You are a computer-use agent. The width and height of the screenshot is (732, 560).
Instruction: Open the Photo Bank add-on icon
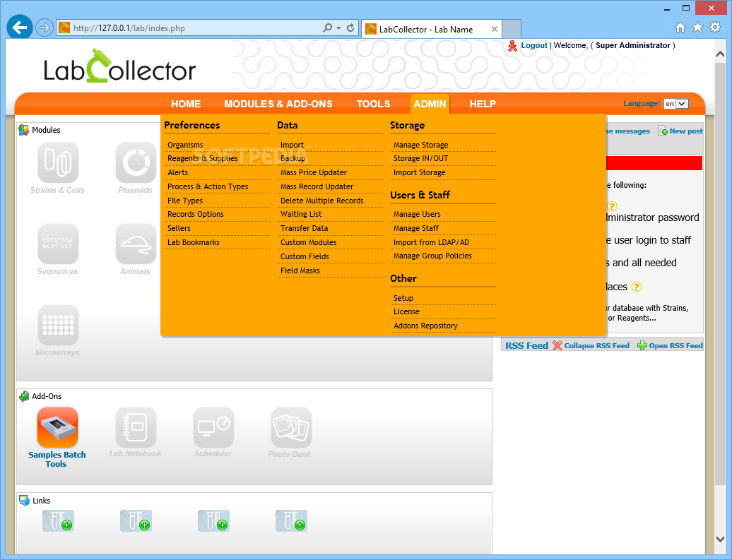coord(291,427)
